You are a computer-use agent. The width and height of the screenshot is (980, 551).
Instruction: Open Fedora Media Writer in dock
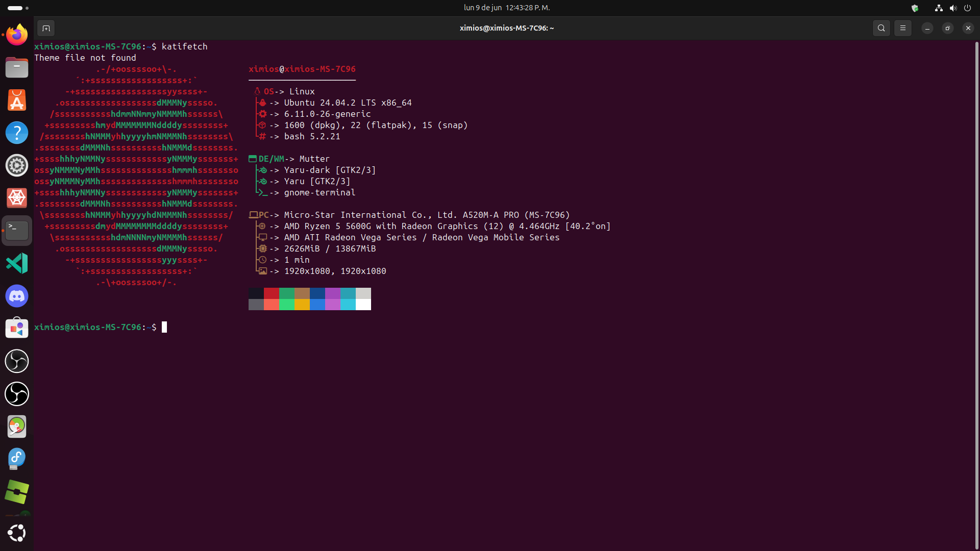(x=17, y=459)
